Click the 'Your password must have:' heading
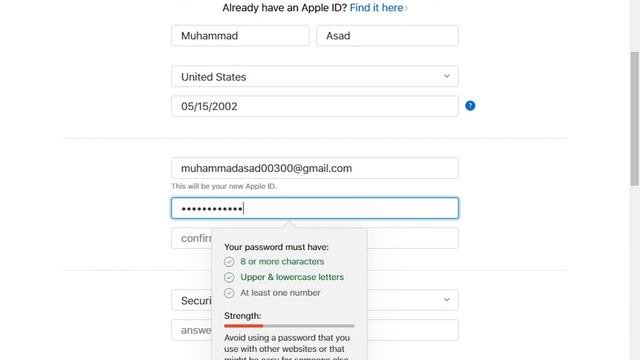This screenshot has width=640, height=360. pos(276,247)
